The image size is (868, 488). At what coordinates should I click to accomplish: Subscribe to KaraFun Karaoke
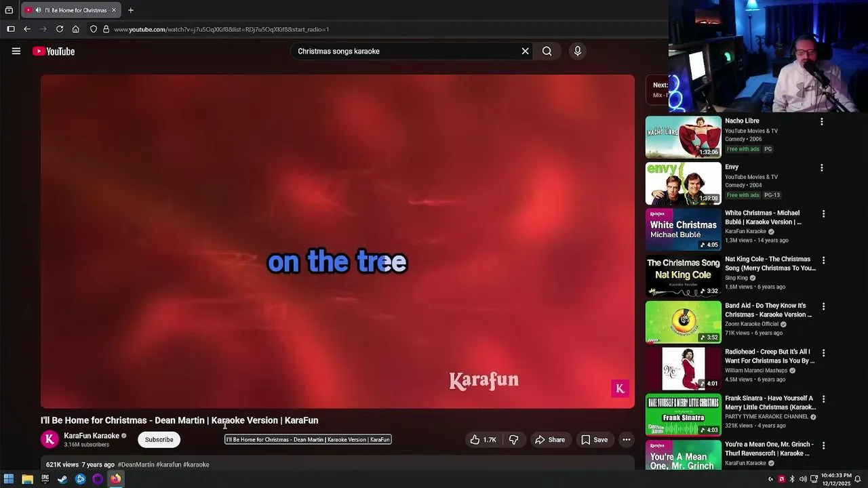tap(159, 440)
